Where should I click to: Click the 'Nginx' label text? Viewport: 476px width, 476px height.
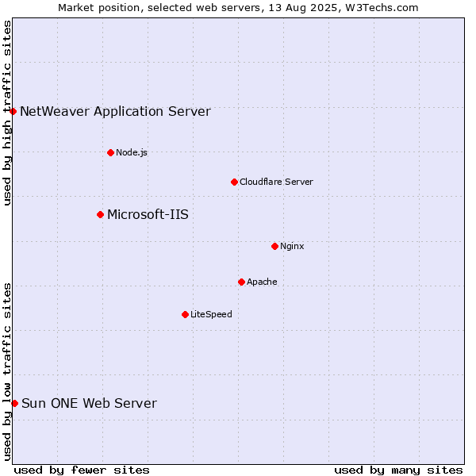pos(292,246)
